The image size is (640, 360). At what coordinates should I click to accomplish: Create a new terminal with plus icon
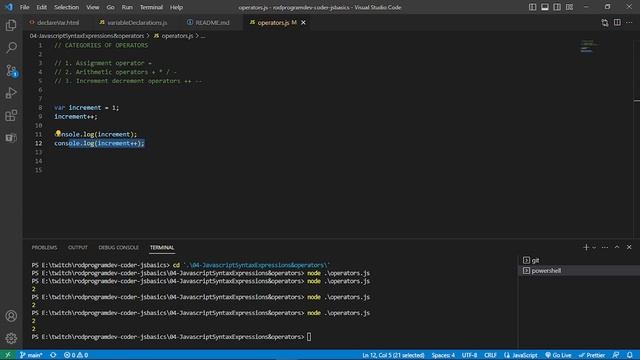[x=586, y=247]
